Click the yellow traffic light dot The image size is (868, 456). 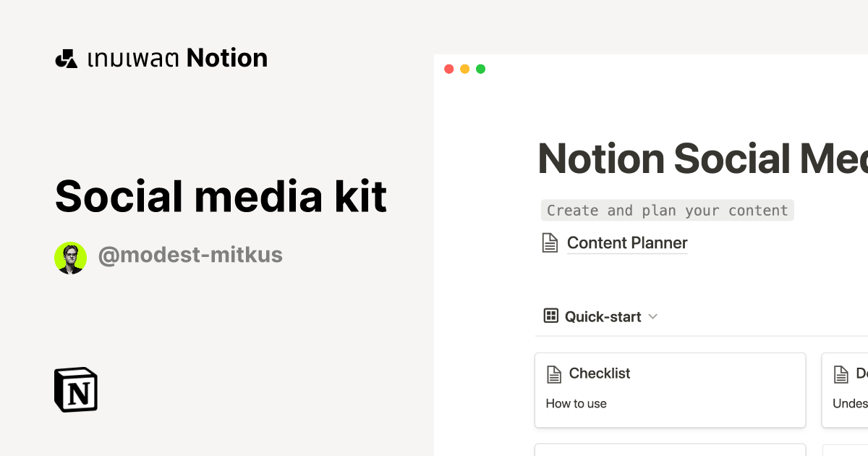[x=464, y=69]
